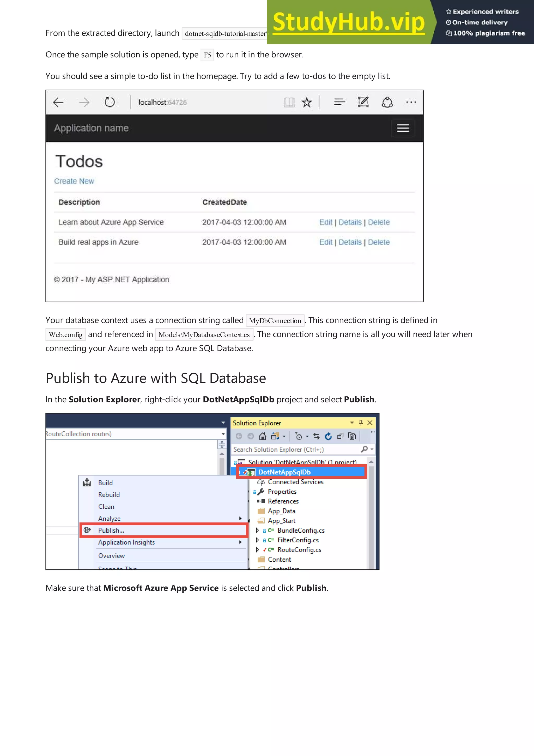
Task: Click Sync with Active Document icon
Action: 317,436
